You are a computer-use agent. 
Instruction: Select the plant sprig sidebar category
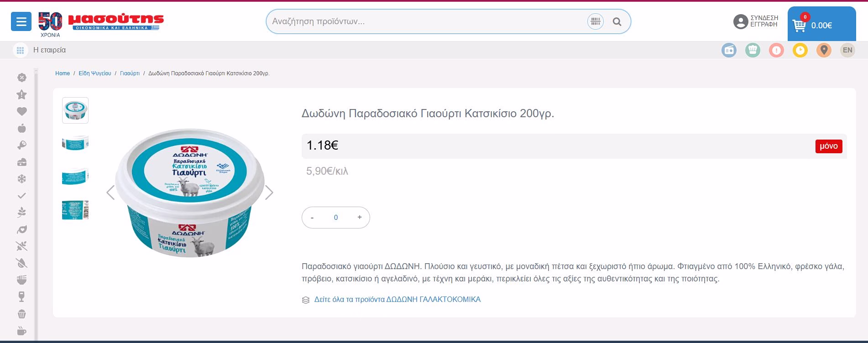coord(22,213)
